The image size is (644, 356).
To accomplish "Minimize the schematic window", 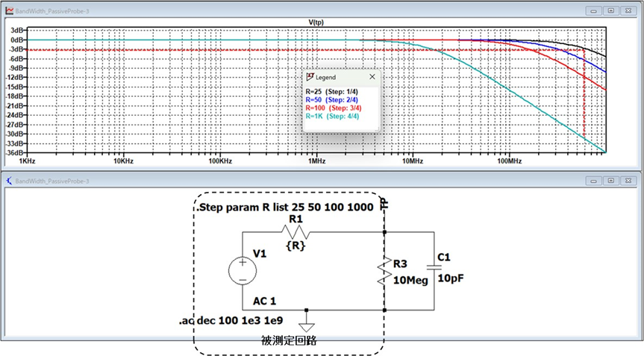I will [594, 181].
